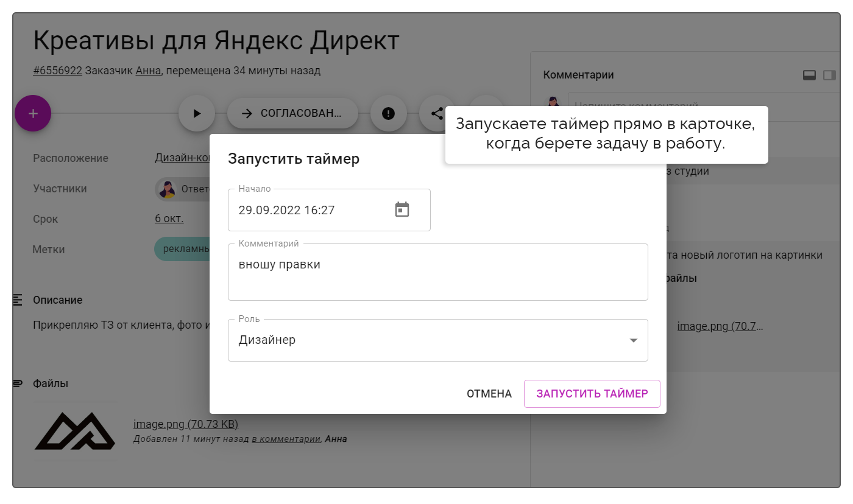853x504 pixels.
Task: Click the participant avatar chip
Action: pyautogui.click(x=182, y=189)
